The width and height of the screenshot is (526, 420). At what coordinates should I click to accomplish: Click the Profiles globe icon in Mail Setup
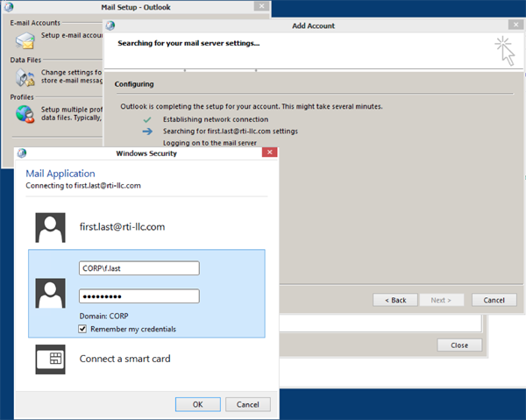point(25,114)
